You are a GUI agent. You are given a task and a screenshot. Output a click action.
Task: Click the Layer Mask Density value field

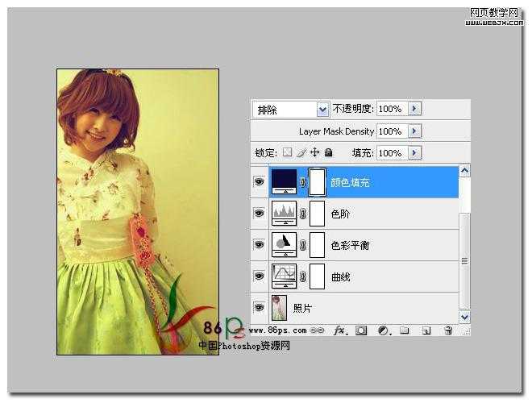point(392,131)
